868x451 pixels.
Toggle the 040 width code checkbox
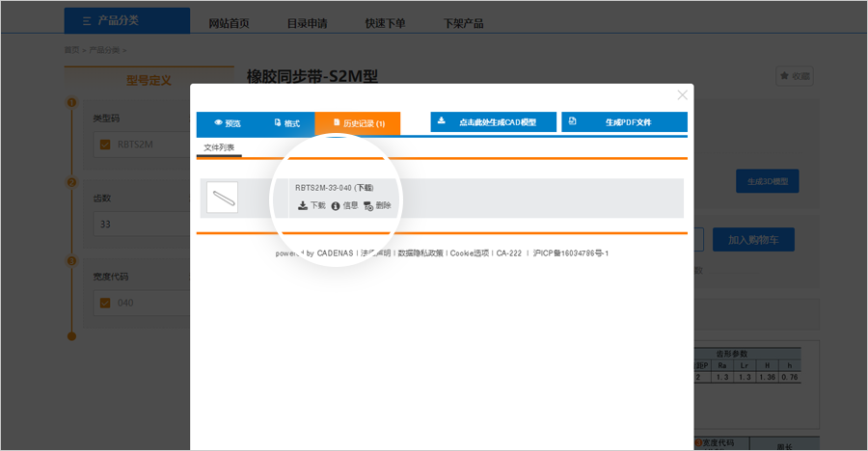coord(105,303)
